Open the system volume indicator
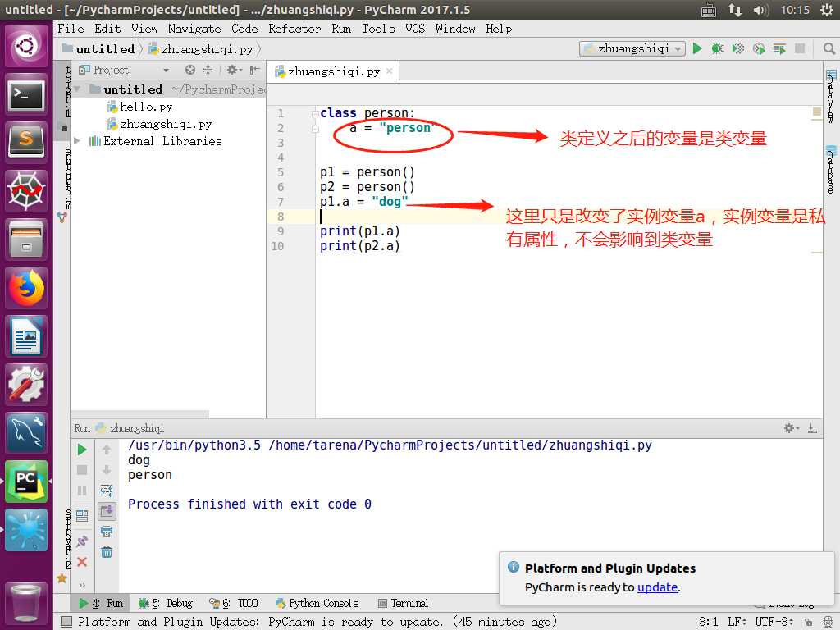The height and width of the screenshot is (630, 840). click(760, 10)
